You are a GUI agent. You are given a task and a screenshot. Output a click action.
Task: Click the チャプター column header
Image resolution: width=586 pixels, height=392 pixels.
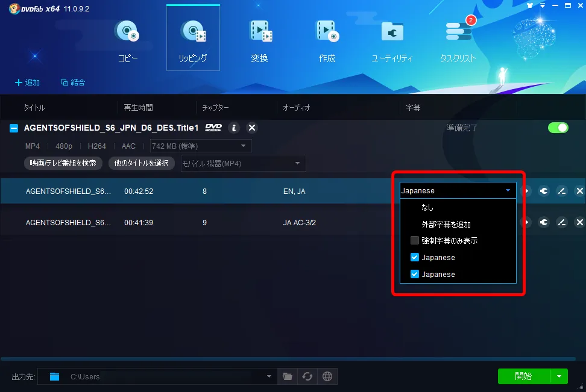click(216, 108)
